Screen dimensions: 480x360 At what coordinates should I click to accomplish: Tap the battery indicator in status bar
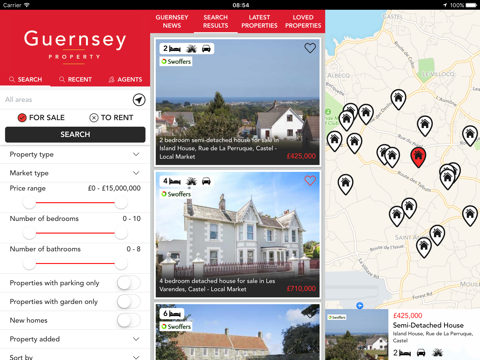[471, 5]
